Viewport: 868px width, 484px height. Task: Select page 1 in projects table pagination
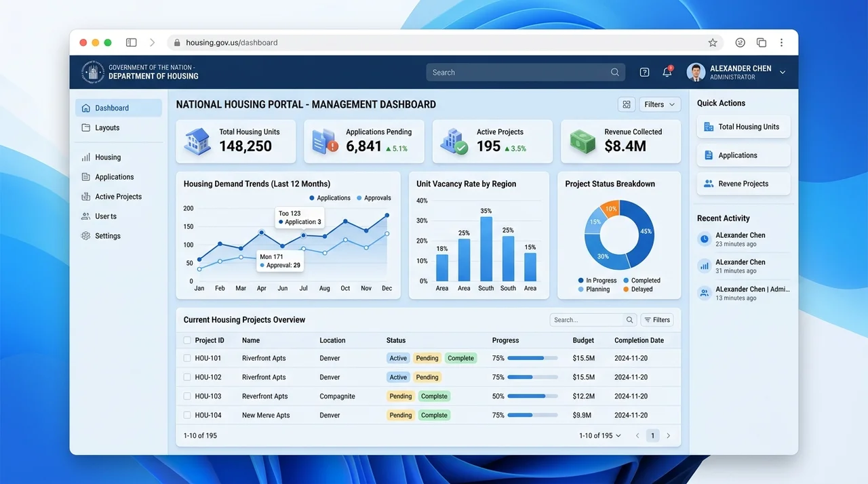tap(652, 436)
